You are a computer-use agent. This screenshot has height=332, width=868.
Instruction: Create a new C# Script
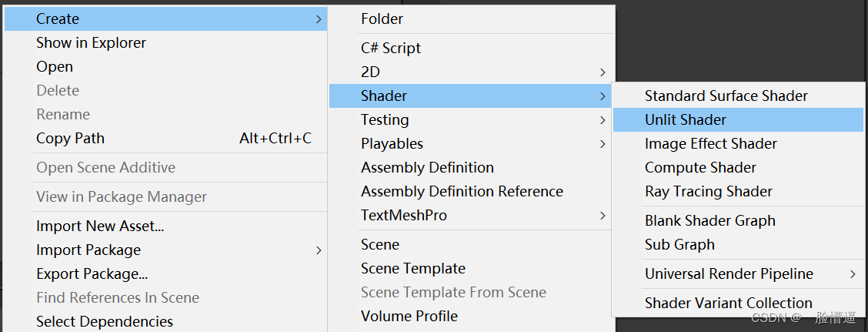(x=390, y=48)
